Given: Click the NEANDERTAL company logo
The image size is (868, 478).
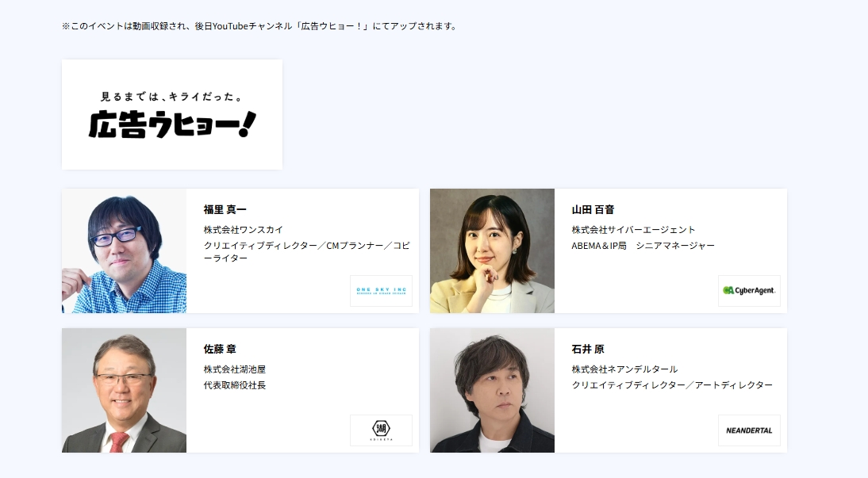Looking at the screenshot, I should pos(749,430).
